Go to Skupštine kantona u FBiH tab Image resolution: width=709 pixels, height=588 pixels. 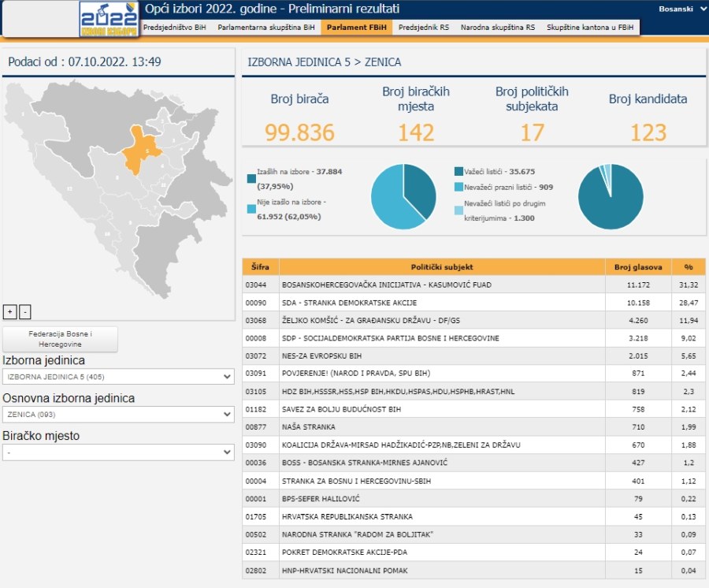pyautogui.click(x=591, y=27)
